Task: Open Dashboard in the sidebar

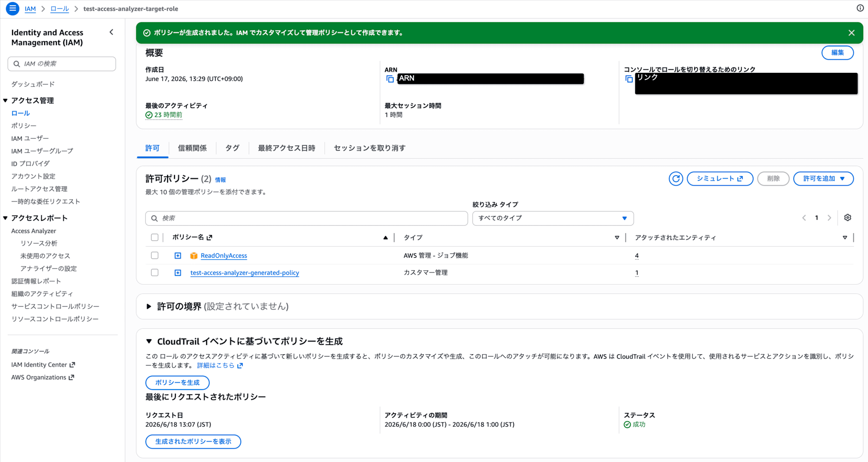Action: 33,84
